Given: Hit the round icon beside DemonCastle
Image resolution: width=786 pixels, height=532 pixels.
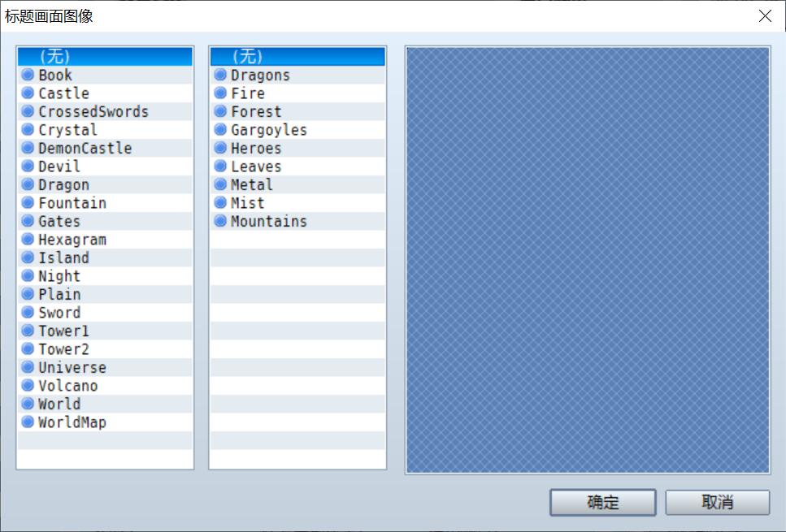Looking at the screenshot, I should [x=28, y=148].
